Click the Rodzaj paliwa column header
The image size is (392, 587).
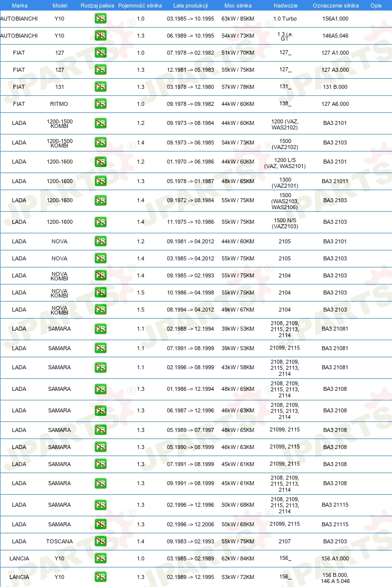click(x=97, y=6)
